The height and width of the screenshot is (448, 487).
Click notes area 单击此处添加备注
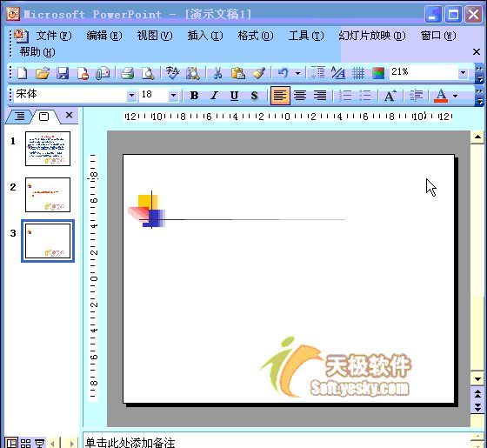click(130, 443)
